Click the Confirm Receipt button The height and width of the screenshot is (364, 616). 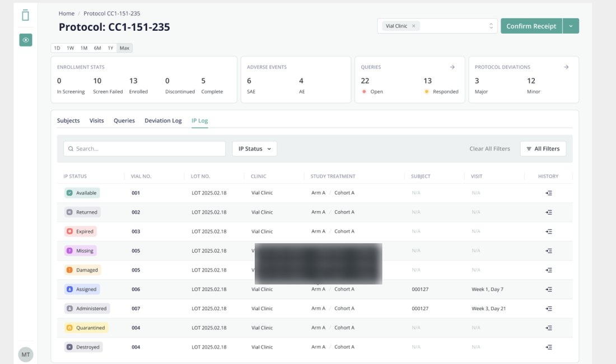coord(531,26)
